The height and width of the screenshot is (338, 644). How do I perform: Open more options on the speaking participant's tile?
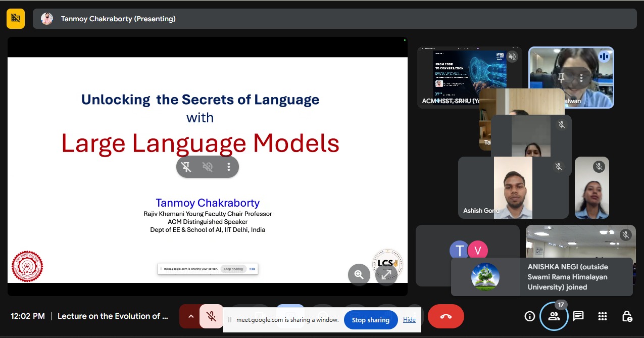point(581,78)
